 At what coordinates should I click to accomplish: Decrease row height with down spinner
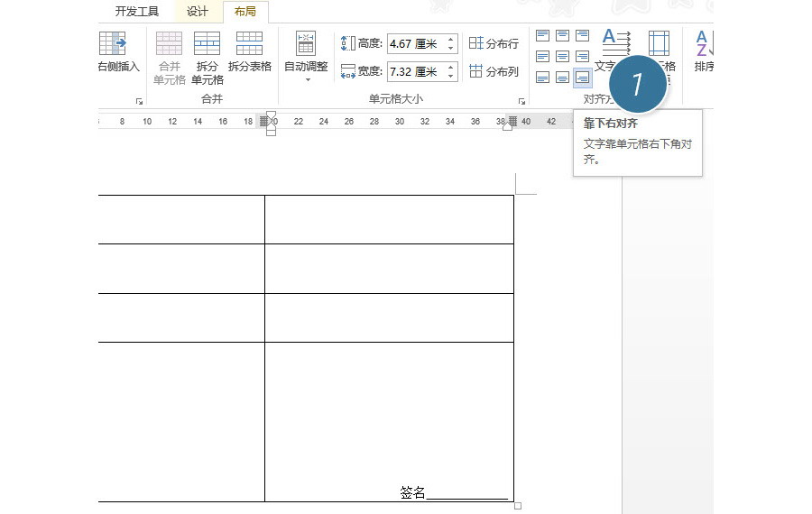pyautogui.click(x=451, y=49)
